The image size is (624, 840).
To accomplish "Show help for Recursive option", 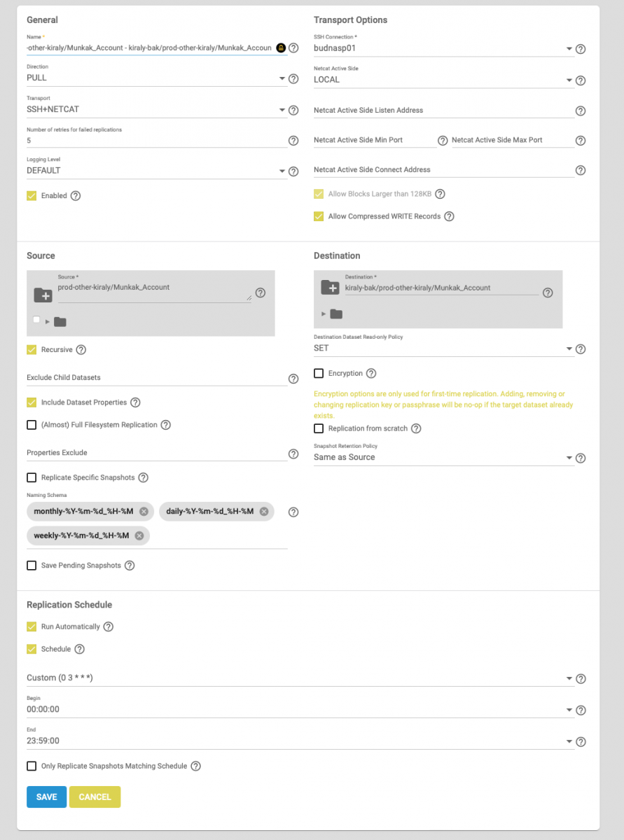I will [x=81, y=349].
